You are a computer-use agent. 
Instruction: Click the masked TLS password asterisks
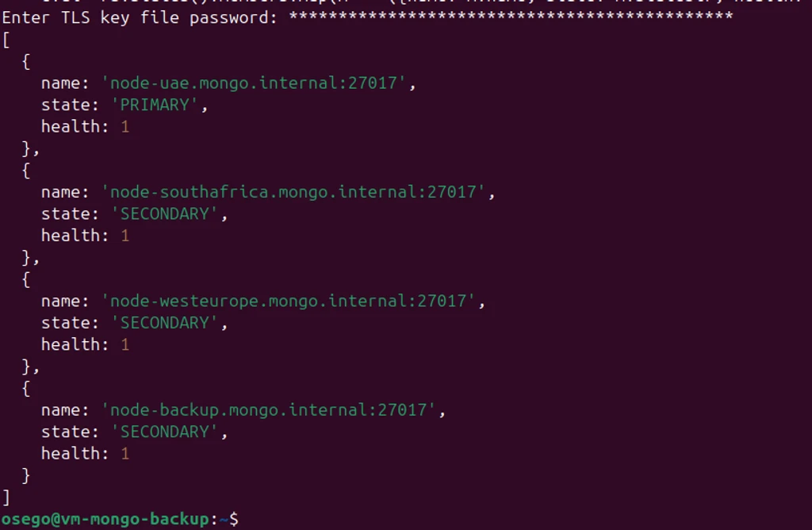pos(511,17)
